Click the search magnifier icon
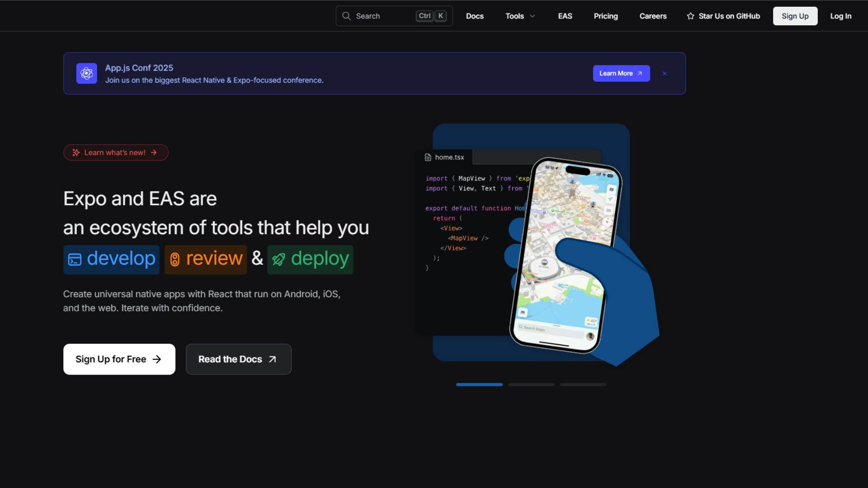 346,16
